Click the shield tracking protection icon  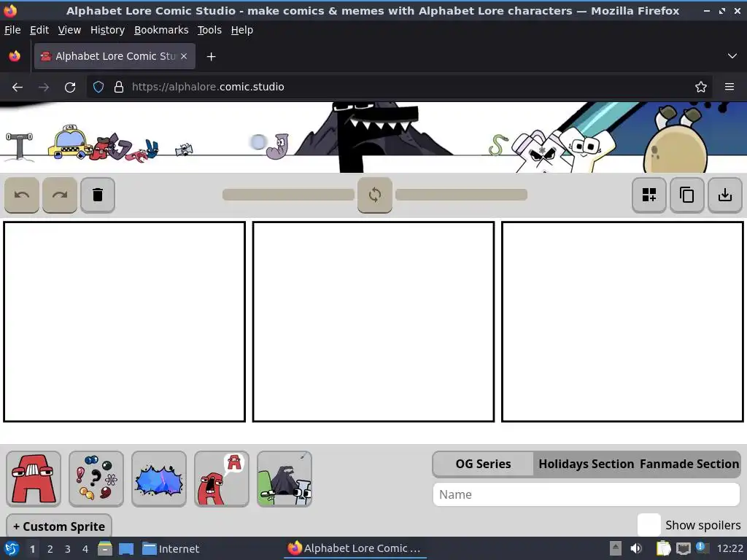(98, 87)
